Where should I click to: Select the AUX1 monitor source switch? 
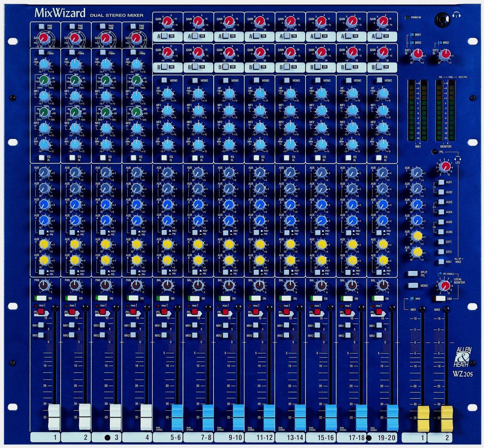pyautogui.click(x=441, y=182)
